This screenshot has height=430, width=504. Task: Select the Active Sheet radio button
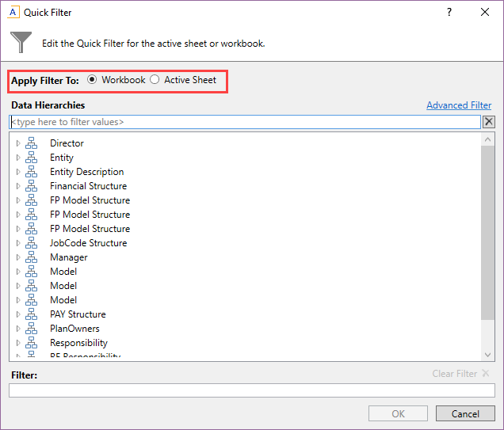(155, 79)
